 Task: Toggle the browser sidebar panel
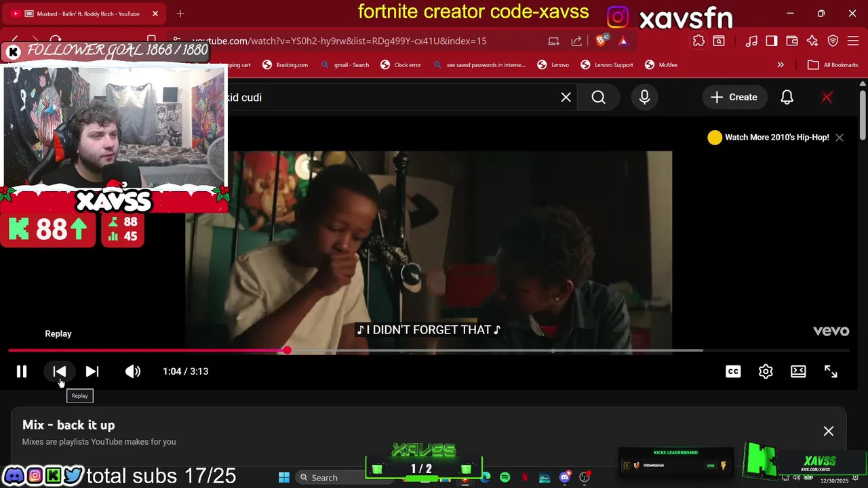(772, 41)
